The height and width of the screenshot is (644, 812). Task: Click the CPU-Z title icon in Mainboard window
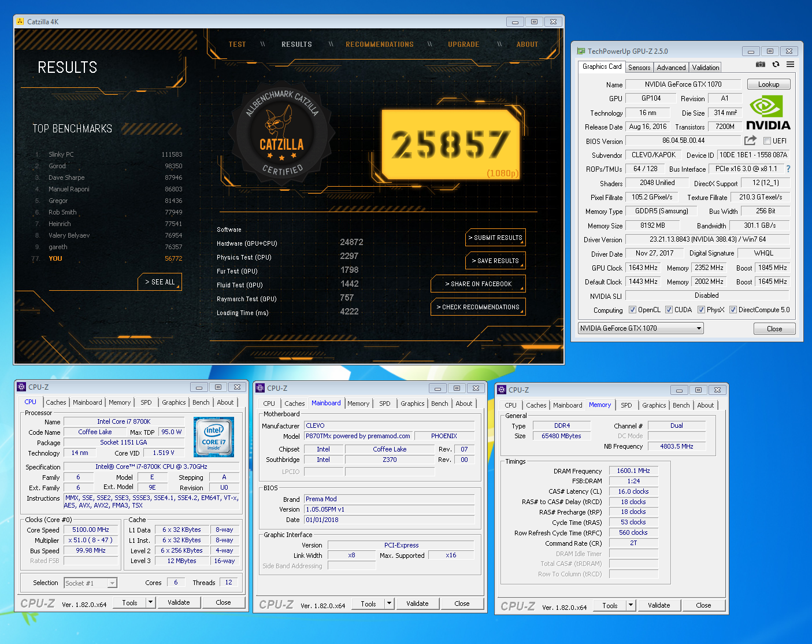[x=261, y=388]
